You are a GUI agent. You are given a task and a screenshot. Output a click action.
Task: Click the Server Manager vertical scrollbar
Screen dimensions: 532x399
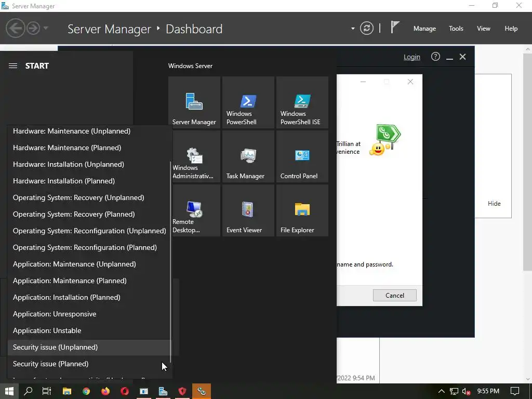pyautogui.click(x=528, y=163)
